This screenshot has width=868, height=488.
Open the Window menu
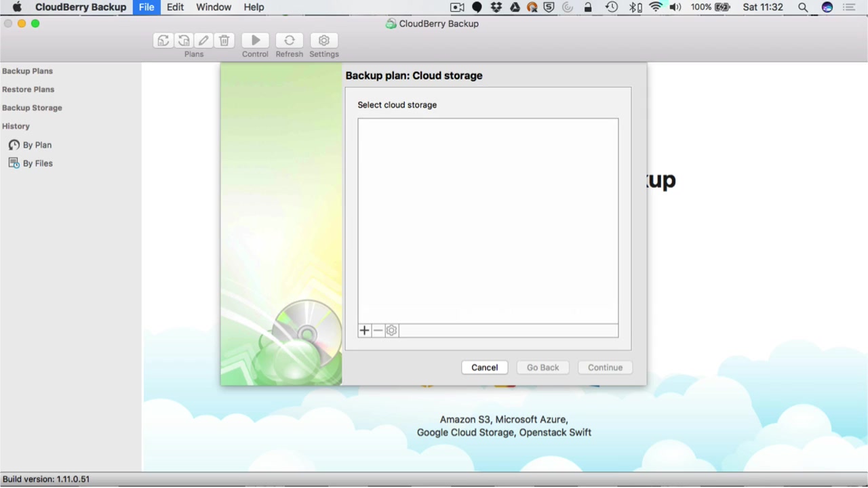[214, 7]
